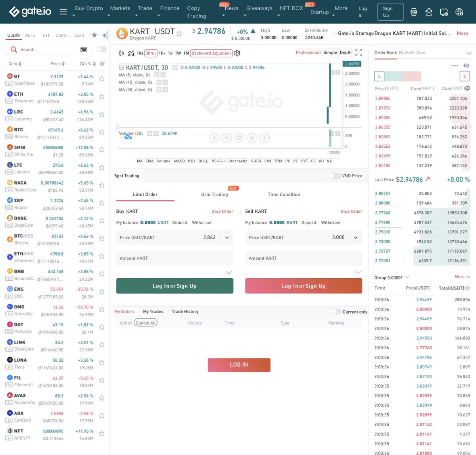Open the Buy Crypto menu
The image size is (476, 455).
pos(89,8)
